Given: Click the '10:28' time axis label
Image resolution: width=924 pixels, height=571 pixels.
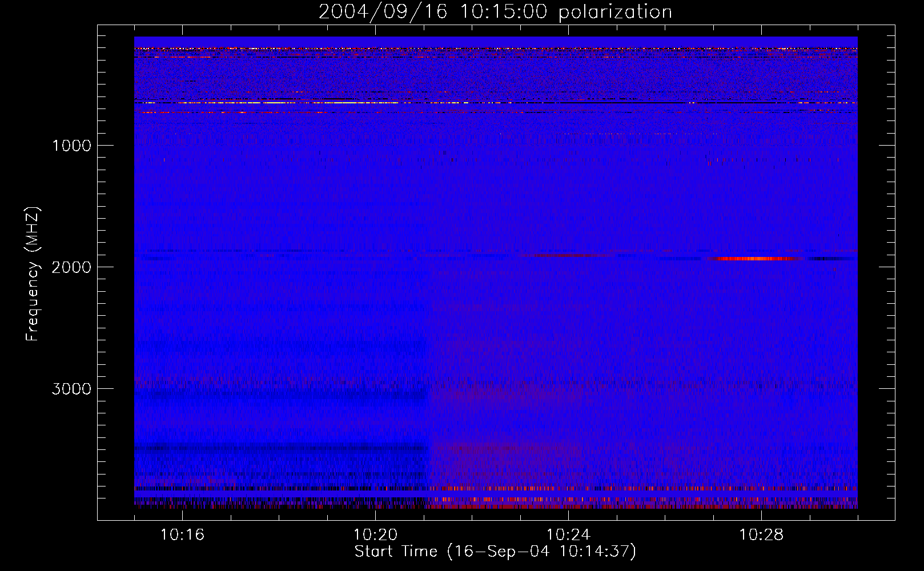Looking at the screenshot, I should click(x=761, y=535).
